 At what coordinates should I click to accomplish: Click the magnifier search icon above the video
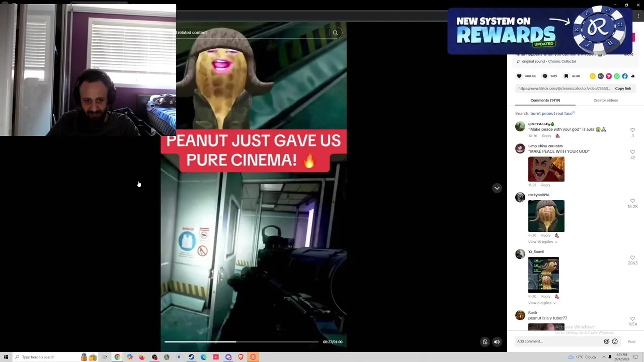click(335, 33)
